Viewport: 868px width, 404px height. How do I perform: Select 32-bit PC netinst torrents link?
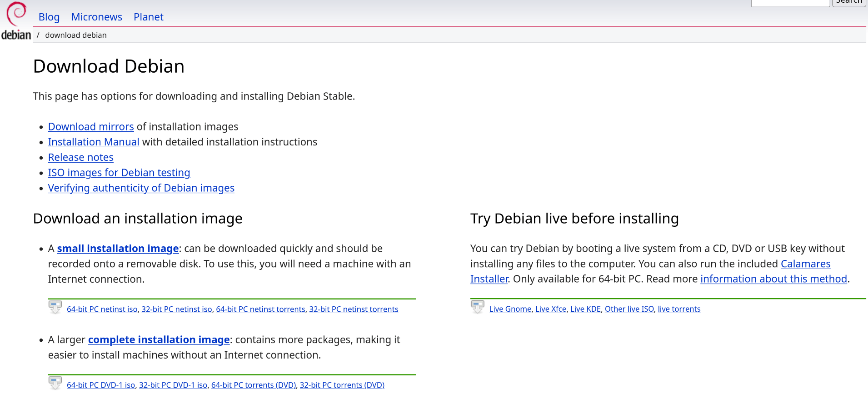pos(354,309)
